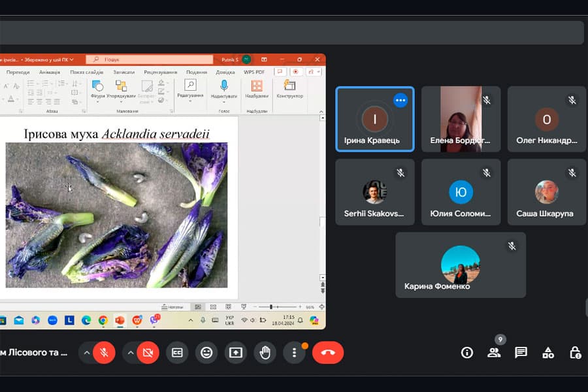The image size is (588, 392).
Task: Select the Елена Бордюг video tile
Action: point(461,119)
